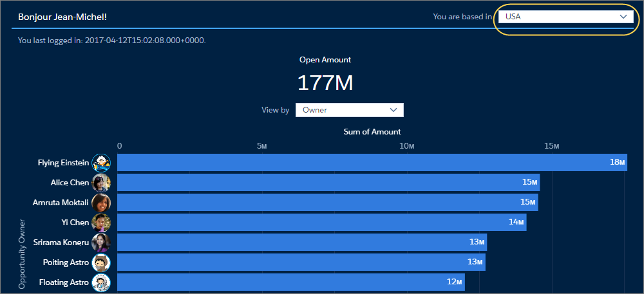Viewport: 644px width, 294px height.
Task: Click the 'Sum of Amount' axis title
Action: point(372,132)
